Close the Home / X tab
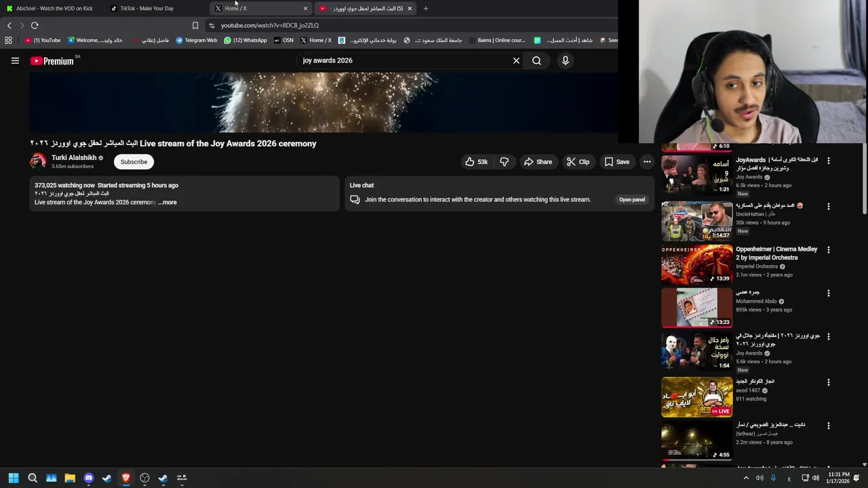Viewport: 868px width, 488px height. coord(305,8)
